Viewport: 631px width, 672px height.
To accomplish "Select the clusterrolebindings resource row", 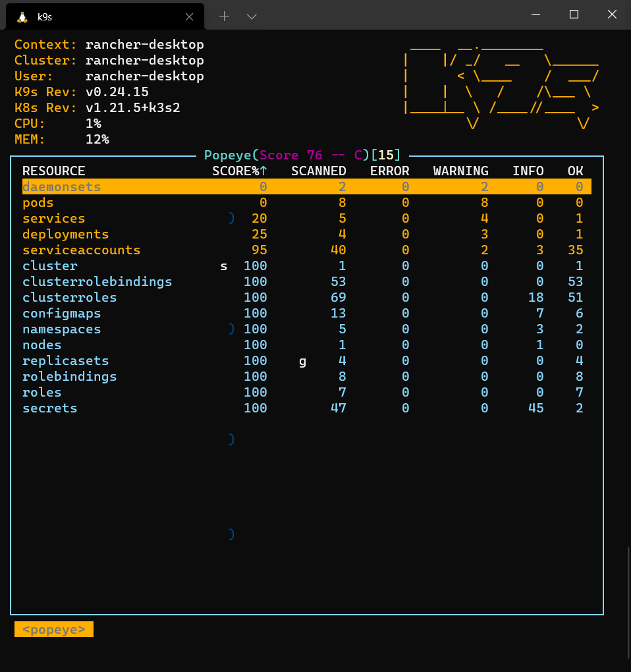I will pyautogui.click(x=97, y=281).
